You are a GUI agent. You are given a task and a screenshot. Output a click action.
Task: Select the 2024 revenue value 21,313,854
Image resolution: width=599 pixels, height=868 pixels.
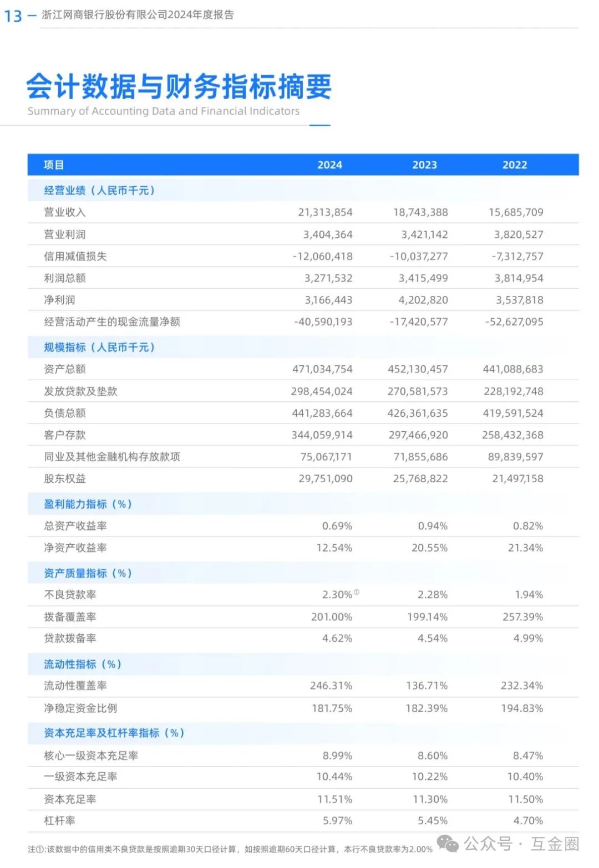pos(325,212)
